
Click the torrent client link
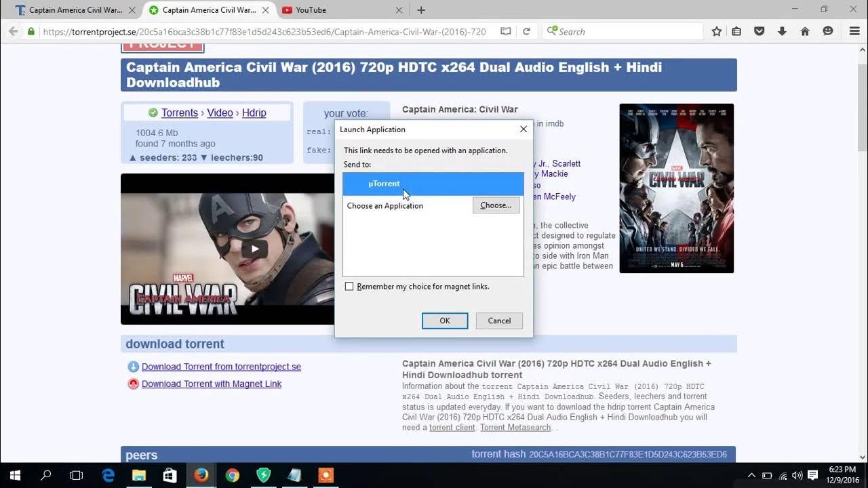pyautogui.click(x=452, y=428)
